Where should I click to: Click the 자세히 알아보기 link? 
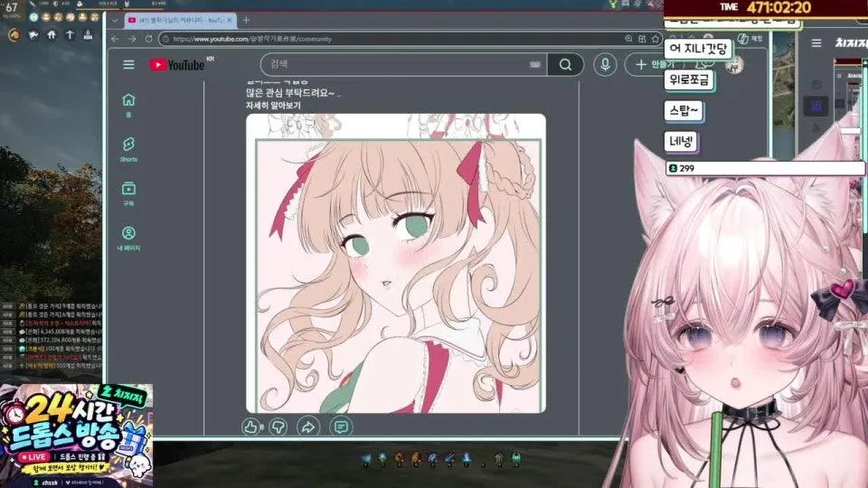[x=273, y=105]
